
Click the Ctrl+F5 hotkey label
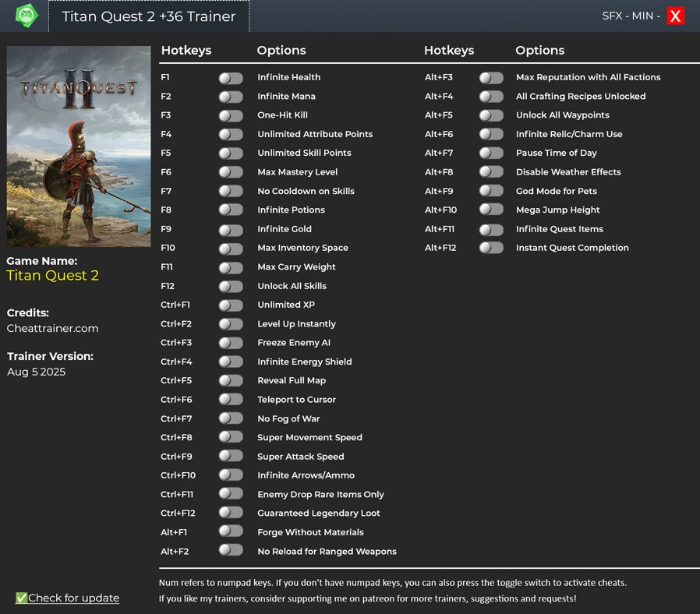(176, 380)
